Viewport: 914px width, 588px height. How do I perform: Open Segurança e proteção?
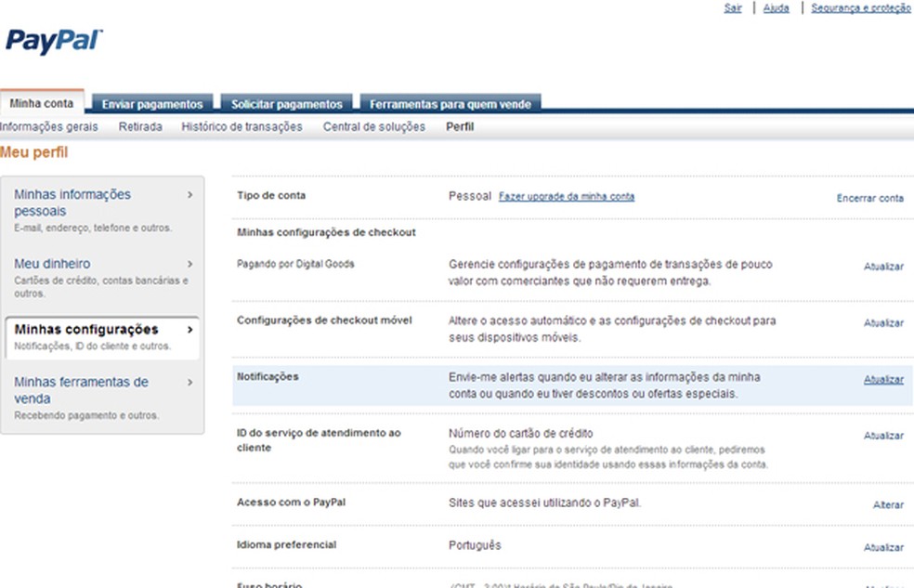[860, 7]
